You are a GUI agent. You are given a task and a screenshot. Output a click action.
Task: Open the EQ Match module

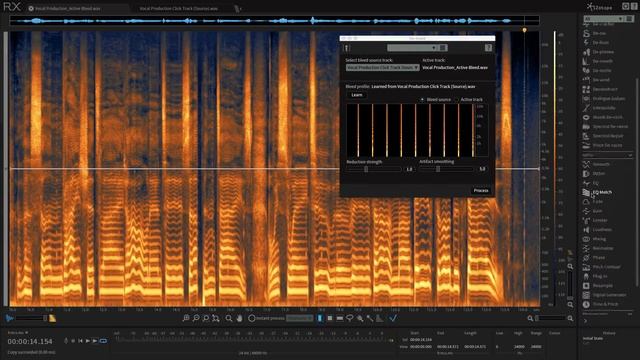pos(602,192)
